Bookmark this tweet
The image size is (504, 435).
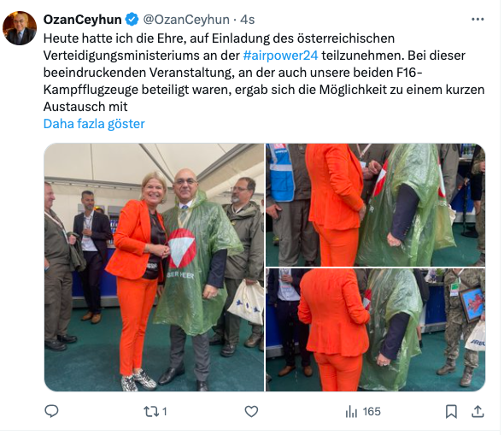tap(451, 412)
